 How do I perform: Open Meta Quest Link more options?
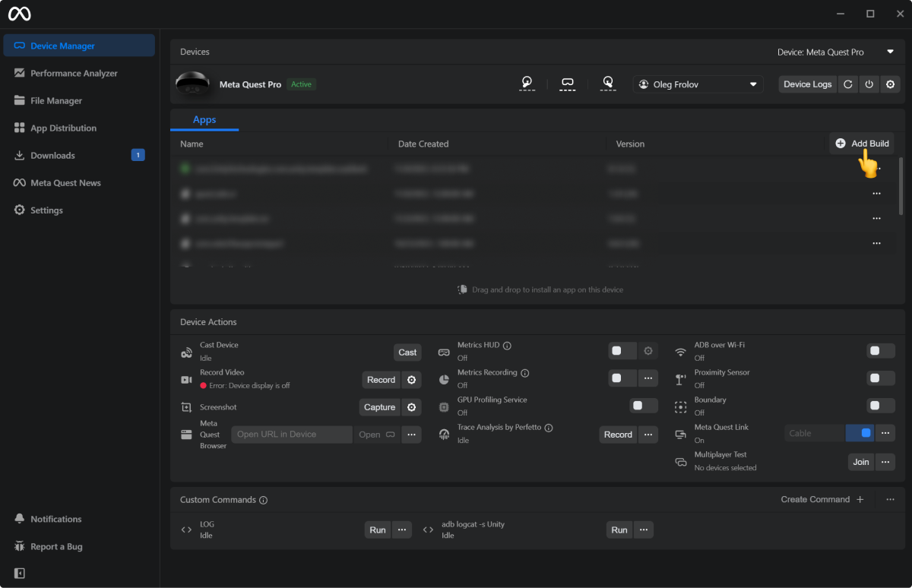[885, 433]
